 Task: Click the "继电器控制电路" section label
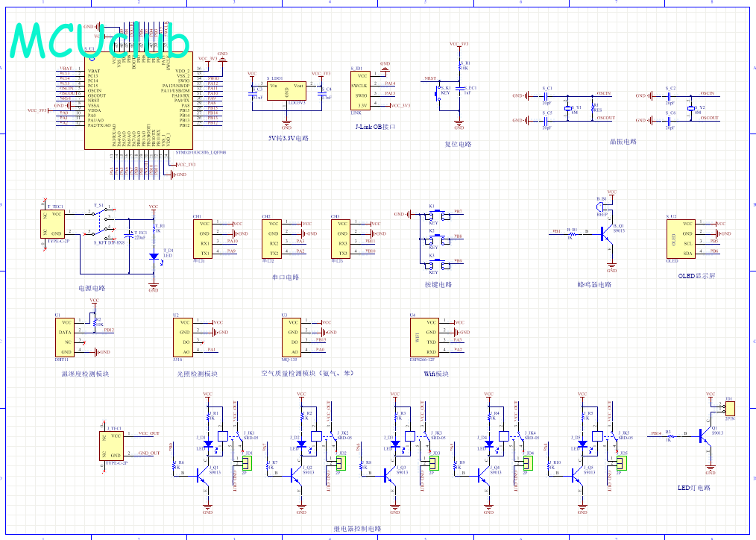(x=357, y=528)
